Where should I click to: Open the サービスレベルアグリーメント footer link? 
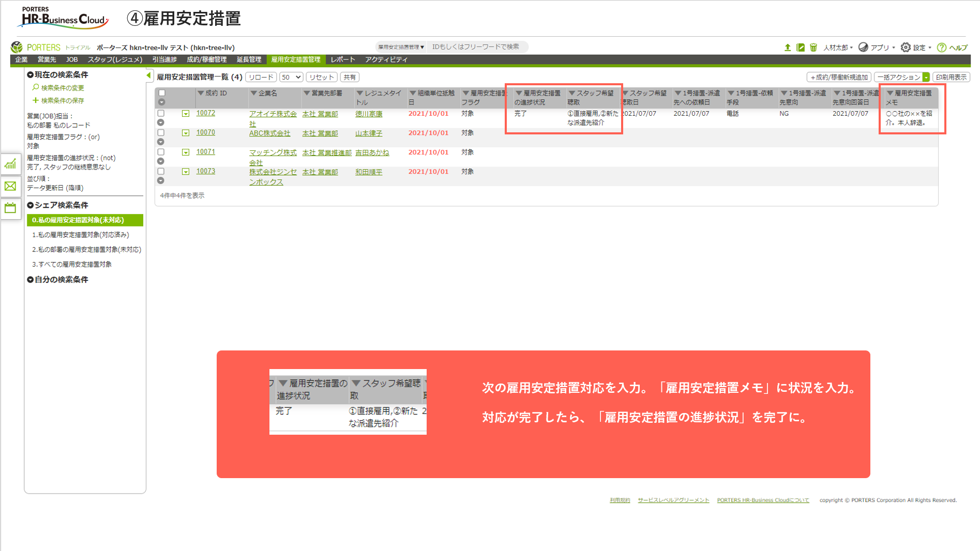(x=673, y=500)
